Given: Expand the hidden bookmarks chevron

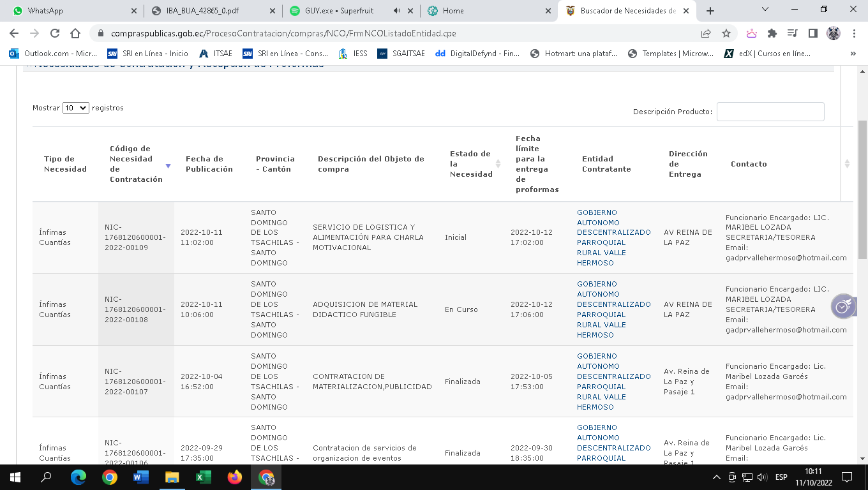Looking at the screenshot, I should (x=853, y=54).
